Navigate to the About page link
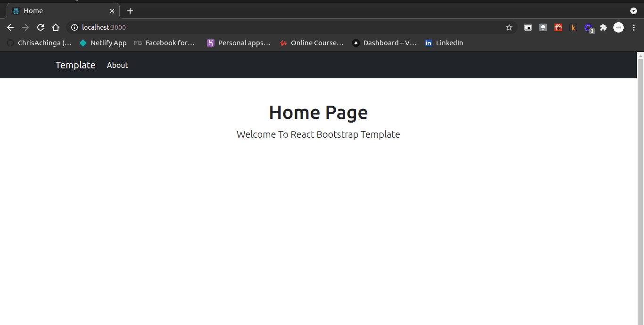Image resolution: width=644 pixels, height=325 pixels. pyautogui.click(x=117, y=65)
